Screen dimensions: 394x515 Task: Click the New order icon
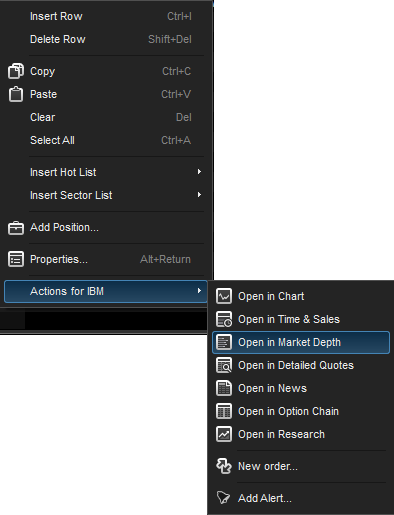coord(224,466)
